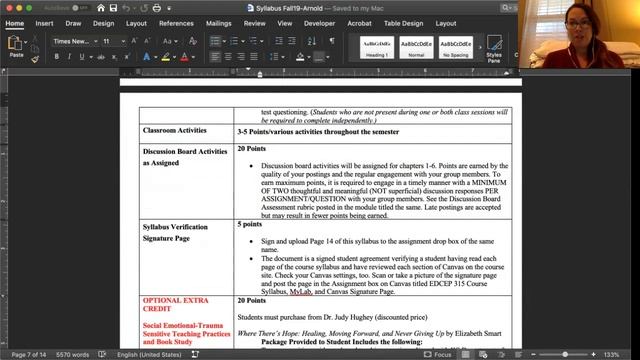This screenshot has height=360, width=640.
Task: Adjust the zoom slider handle
Action: coord(565,354)
